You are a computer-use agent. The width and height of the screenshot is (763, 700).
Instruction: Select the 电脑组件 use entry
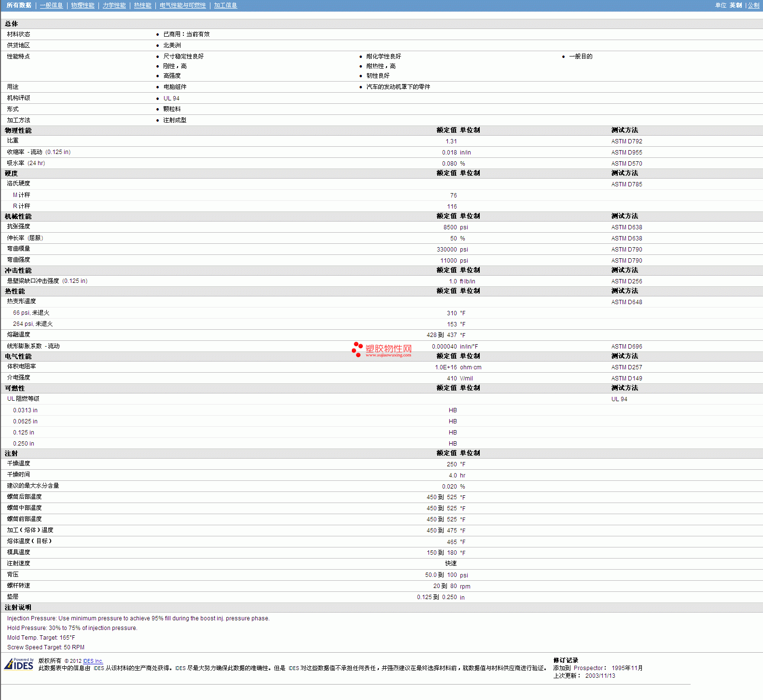point(175,87)
